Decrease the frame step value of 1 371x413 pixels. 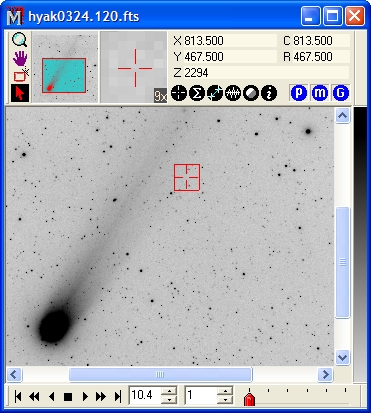pyautogui.click(x=226, y=399)
